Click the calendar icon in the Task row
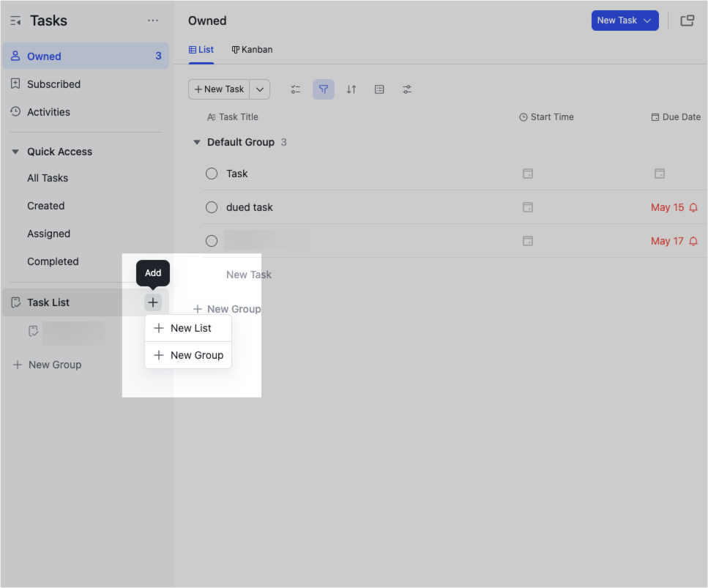The width and height of the screenshot is (708, 588). pos(528,174)
